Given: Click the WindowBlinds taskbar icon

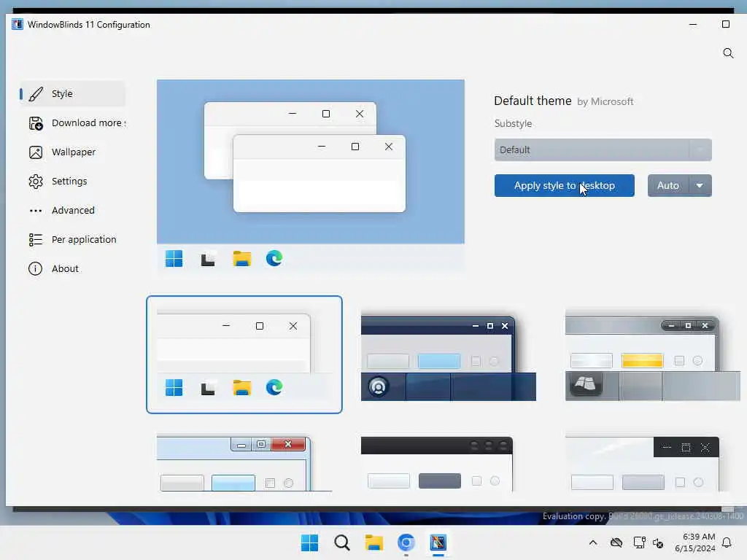Looking at the screenshot, I should pyautogui.click(x=438, y=542).
